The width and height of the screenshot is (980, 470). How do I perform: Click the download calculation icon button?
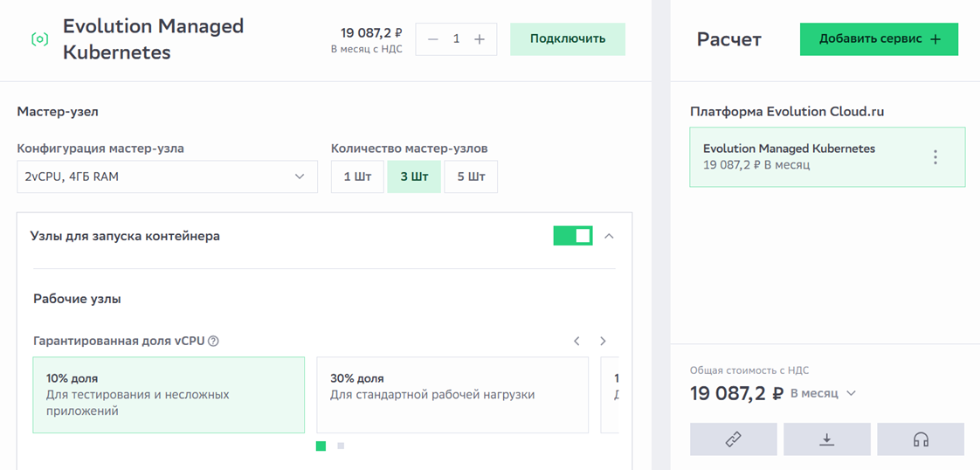click(827, 439)
